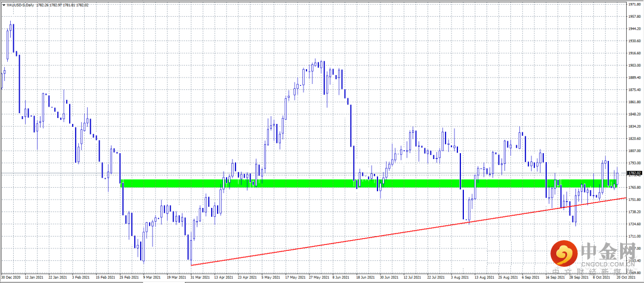Screen dimensions: 644x283
Task: Click the 3 Feb 2021 date label
Action: pyautogui.click(x=82, y=278)
